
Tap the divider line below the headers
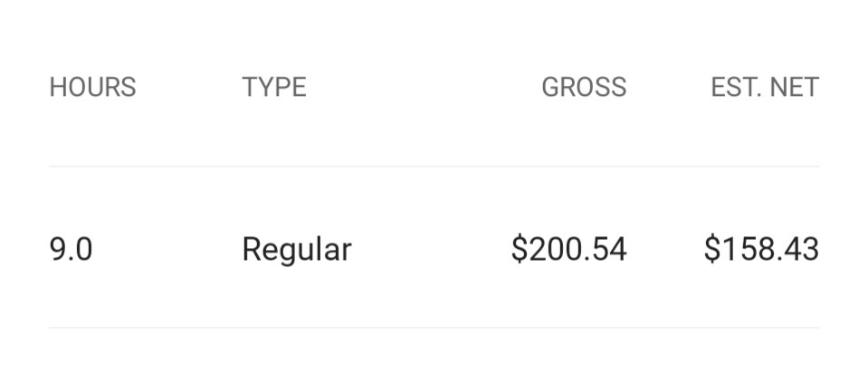(434, 166)
